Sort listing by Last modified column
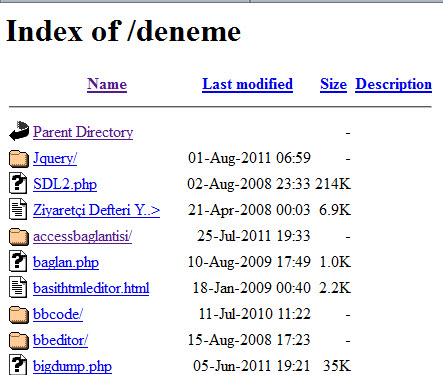This screenshot has height=375, width=443. point(247,84)
